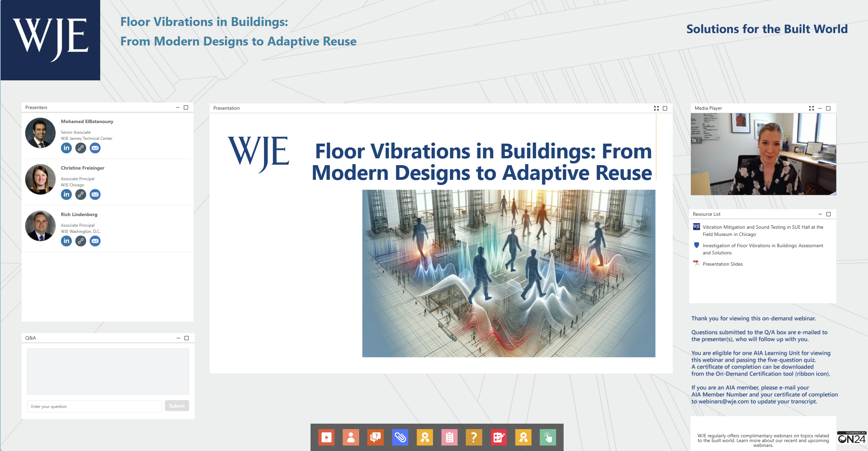Click the Q&A message history area
The image size is (868, 451).
click(108, 371)
